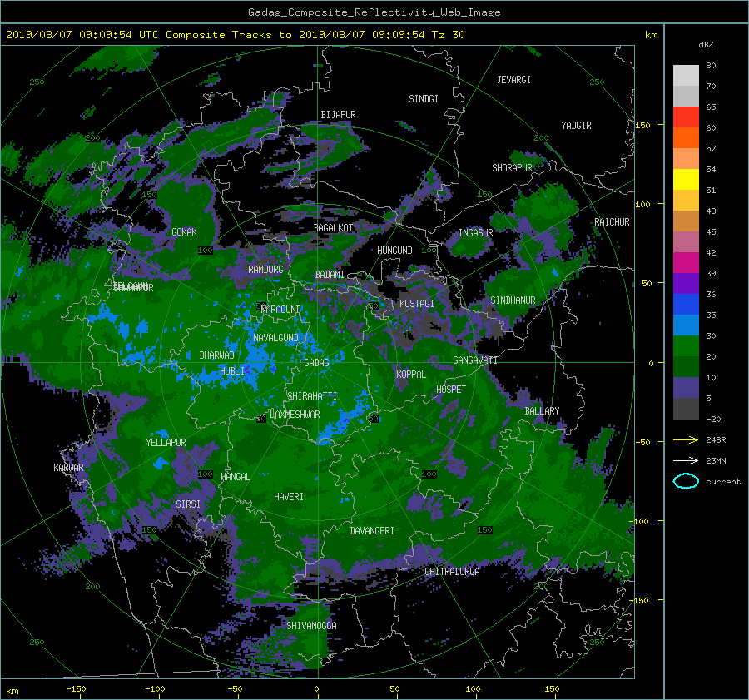Pick the dark orange 57-60 dBZ swatch

(x=686, y=138)
